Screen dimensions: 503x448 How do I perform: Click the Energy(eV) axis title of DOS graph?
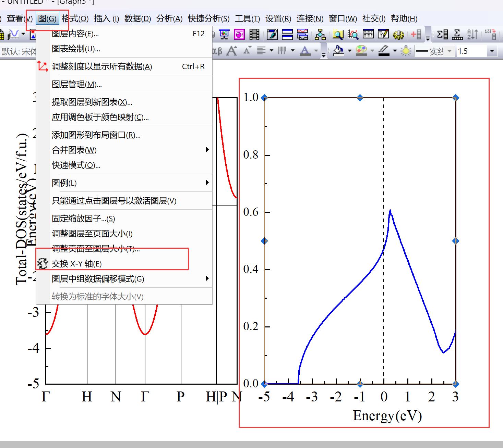coord(387,416)
